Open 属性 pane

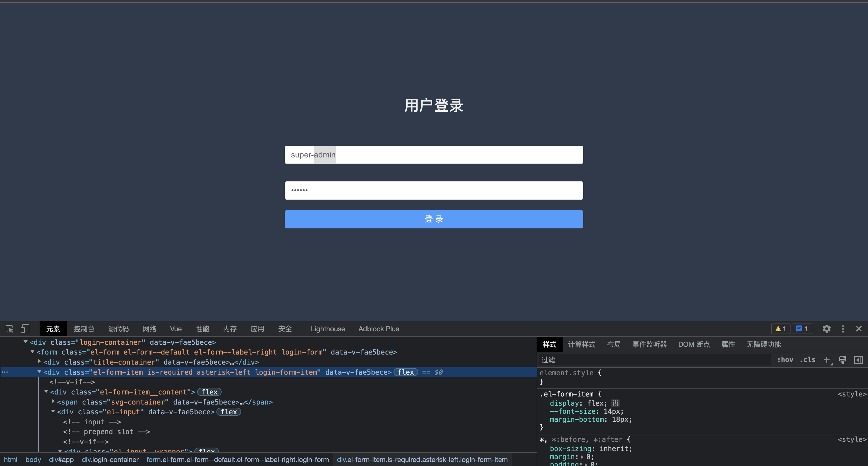tap(728, 344)
